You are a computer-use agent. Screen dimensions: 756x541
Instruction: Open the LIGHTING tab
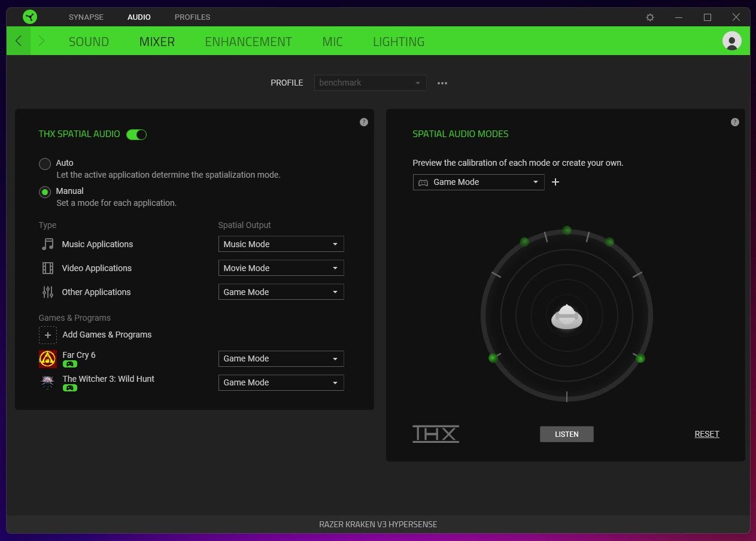[x=399, y=42]
